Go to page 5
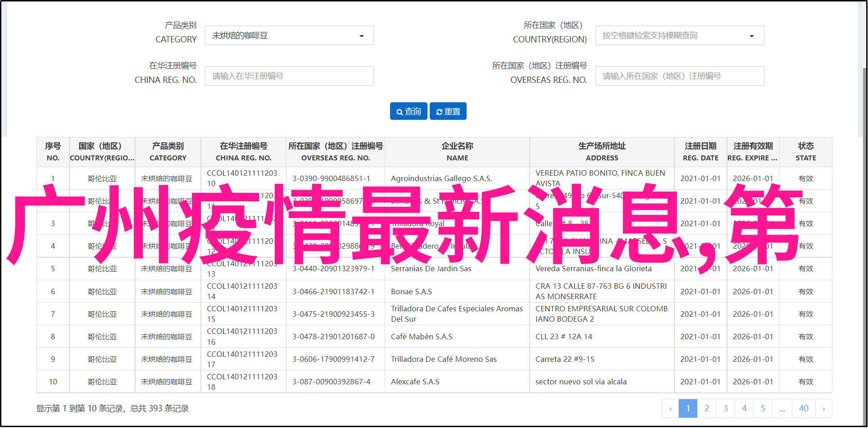Viewport: 868px width, 428px height. (x=763, y=409)
